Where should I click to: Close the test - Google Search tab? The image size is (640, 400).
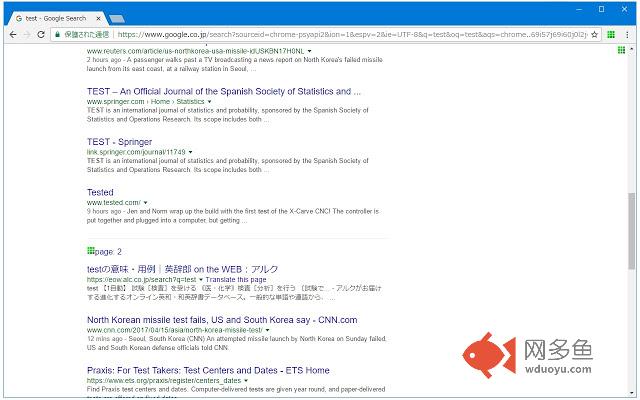point(98,18)
